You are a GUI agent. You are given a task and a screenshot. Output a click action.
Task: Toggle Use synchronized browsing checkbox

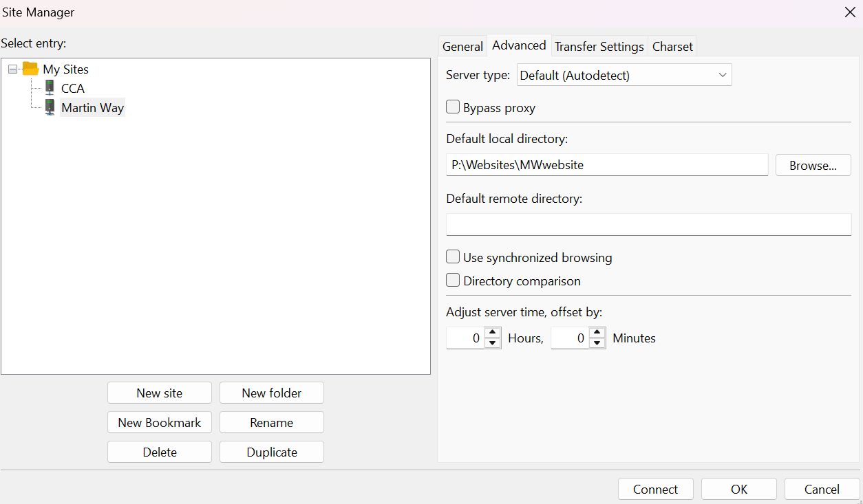click(x=453, y=257)
